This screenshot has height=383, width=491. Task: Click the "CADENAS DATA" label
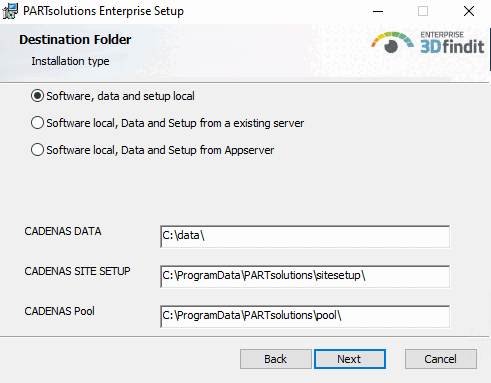click(63, 231)
